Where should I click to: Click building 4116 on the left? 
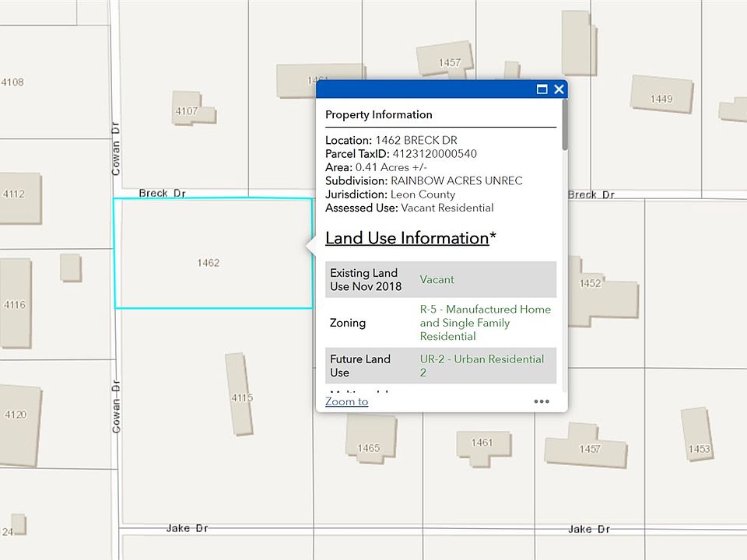pyautogui.click(x=16, y=303)
